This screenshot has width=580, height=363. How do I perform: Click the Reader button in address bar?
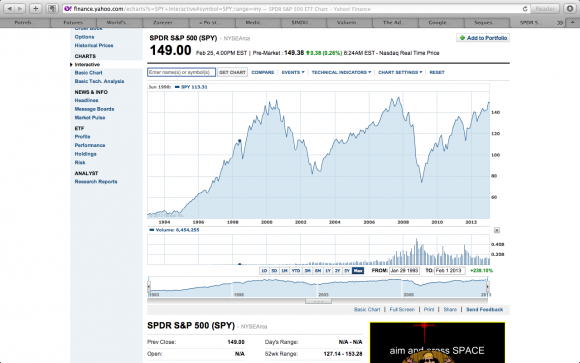(545, 9)
